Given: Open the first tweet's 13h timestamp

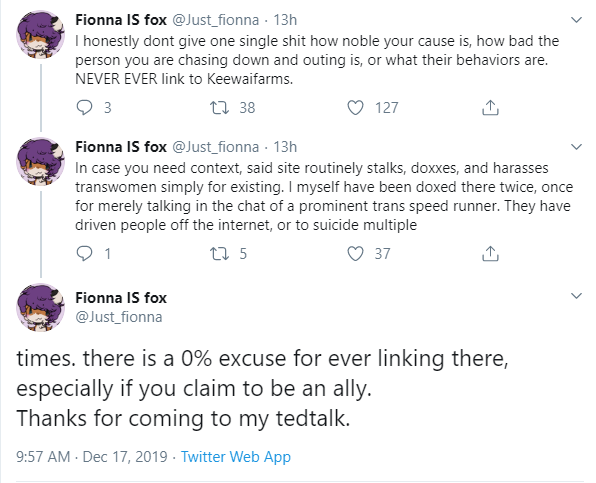Looking at the screenshot, I should [x=285, y=20].
